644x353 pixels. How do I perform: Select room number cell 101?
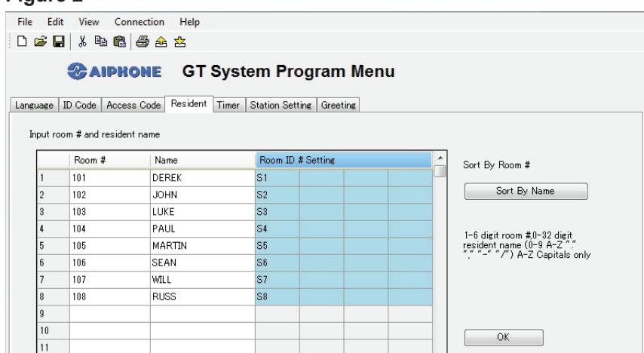tap(110, 178)
